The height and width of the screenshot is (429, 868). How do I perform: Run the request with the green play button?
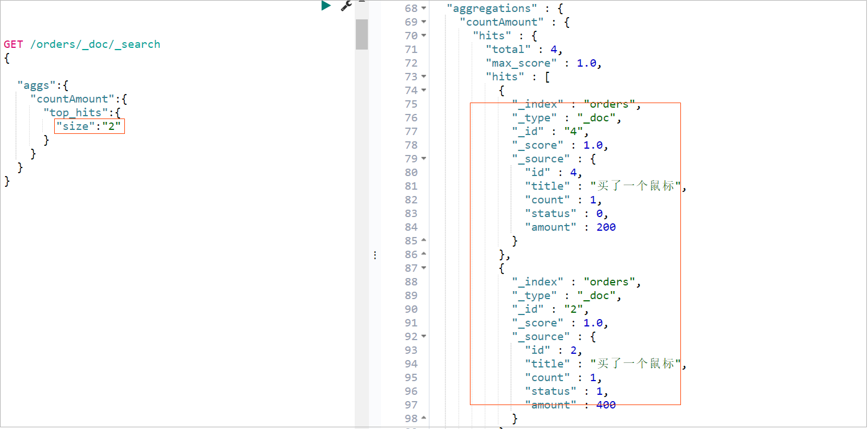tap(326, 6)
